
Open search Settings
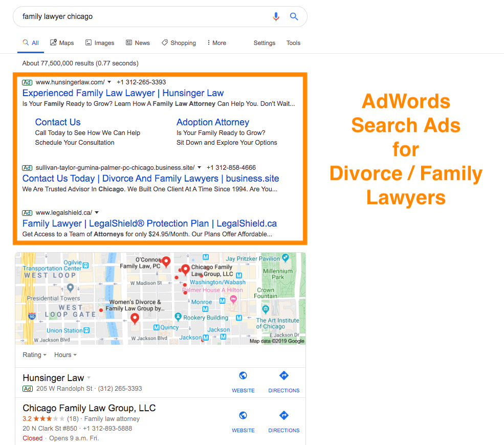click(x=264, y=43)
